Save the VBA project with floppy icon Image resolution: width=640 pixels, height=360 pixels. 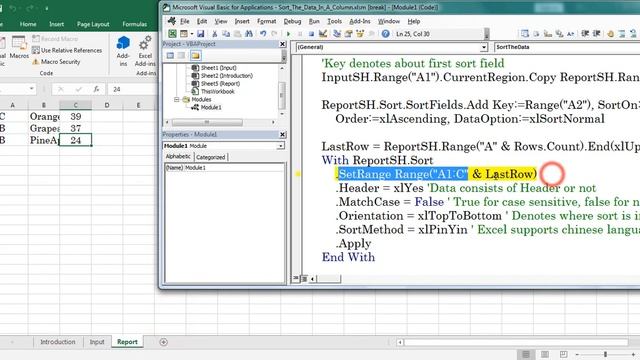point(200,34)
